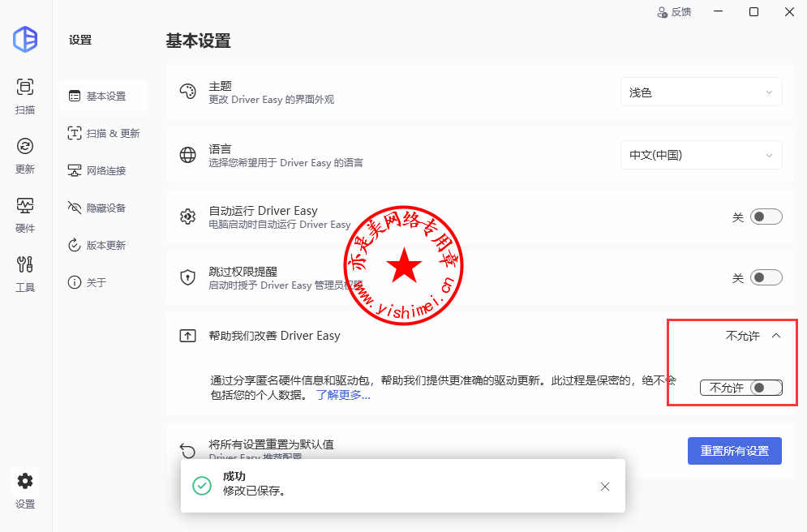Click the 重置所有设置 button
This screenshot has height=532, width=807.
click(735, 451)
